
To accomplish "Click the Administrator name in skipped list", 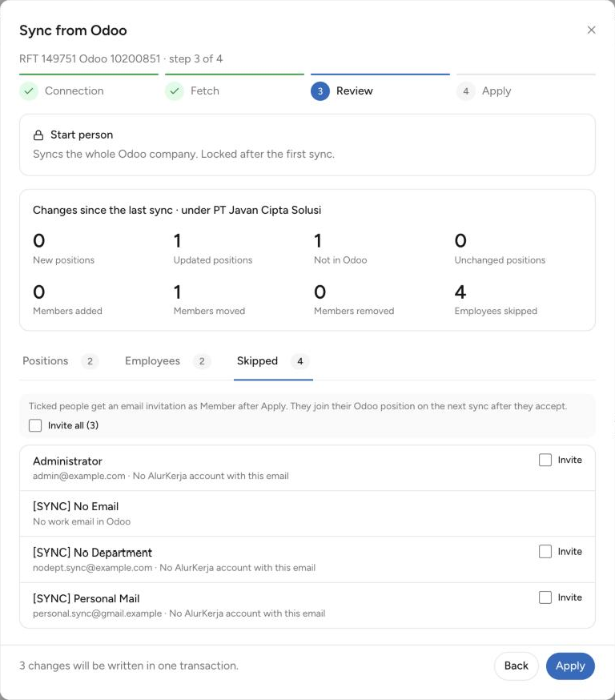I will click(x=67, y=461).
